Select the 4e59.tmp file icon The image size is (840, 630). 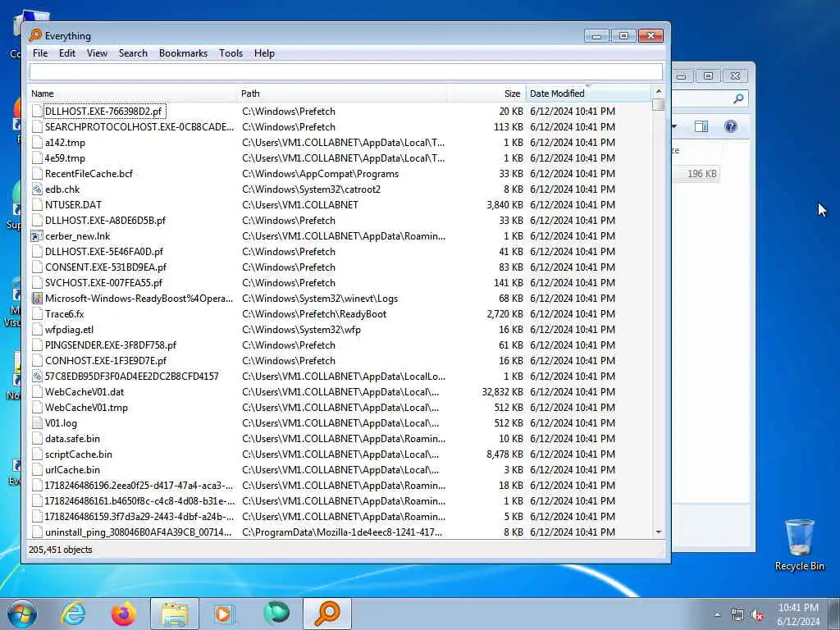click(37, 158)
